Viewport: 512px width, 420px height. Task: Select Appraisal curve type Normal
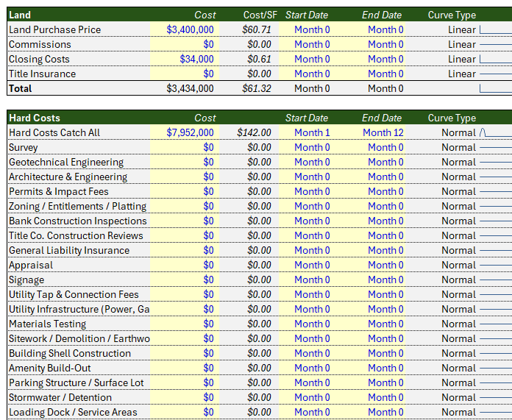coord(459,265)
